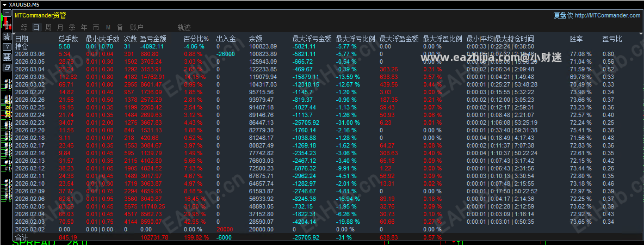This screenshot has width=644, height=245.
Task: Click the -4092.11 floating loss value
Action: (x=152, y=46)
